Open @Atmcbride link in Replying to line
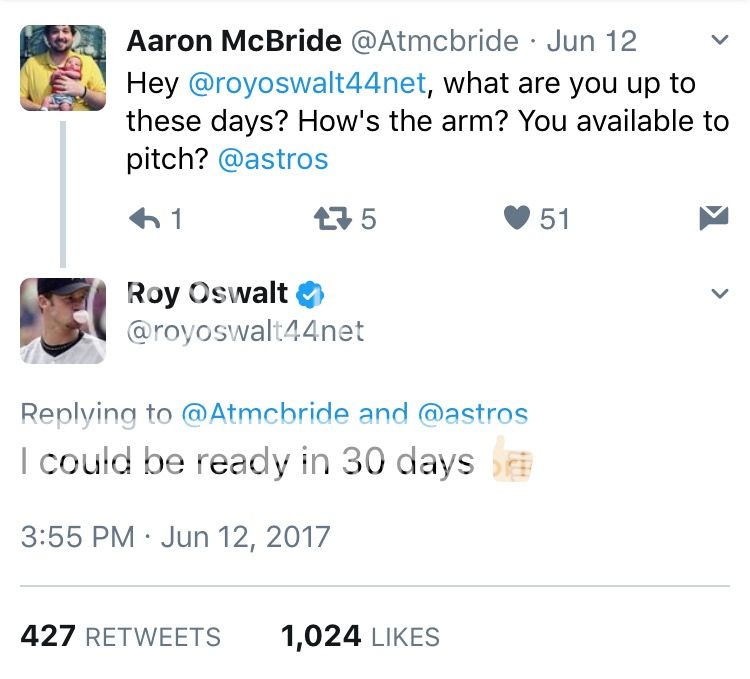This screenshot has height=679, width=750. click(265, 414)
